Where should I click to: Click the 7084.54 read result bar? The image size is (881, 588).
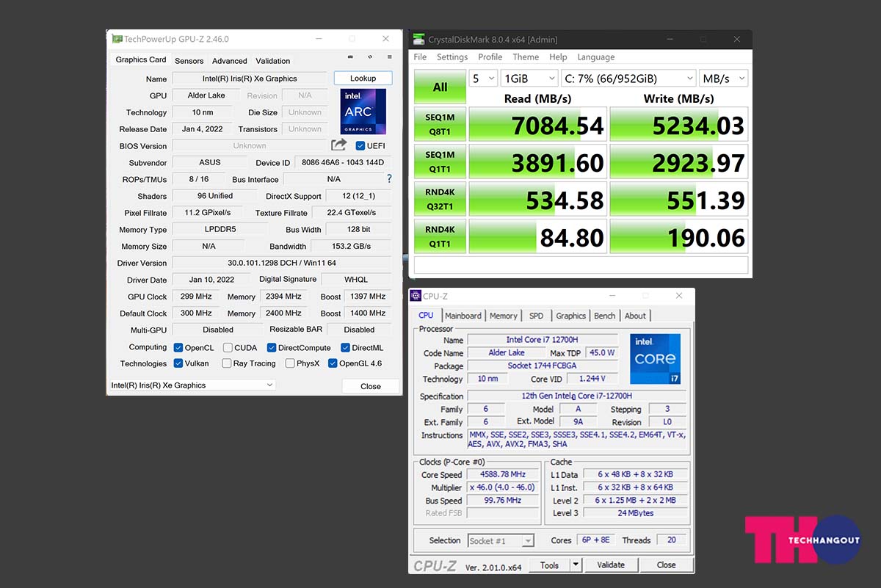pyautogui.click(x=537, y=125)
